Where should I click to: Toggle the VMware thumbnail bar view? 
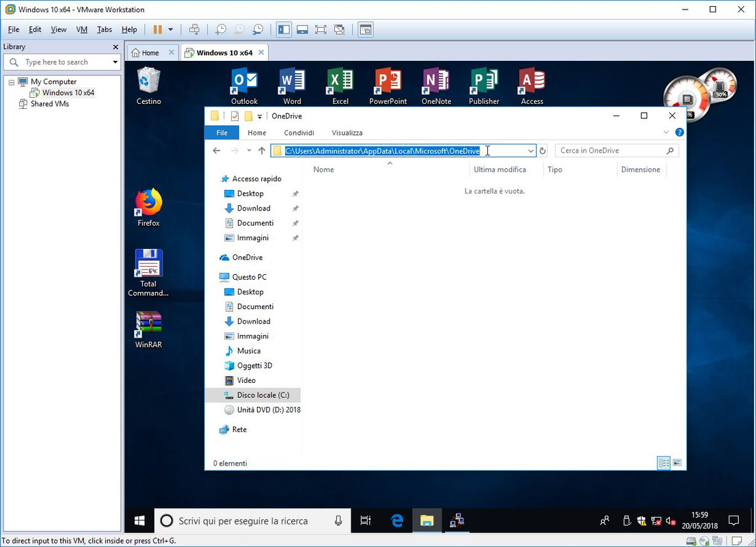click(x=302, y=29)
